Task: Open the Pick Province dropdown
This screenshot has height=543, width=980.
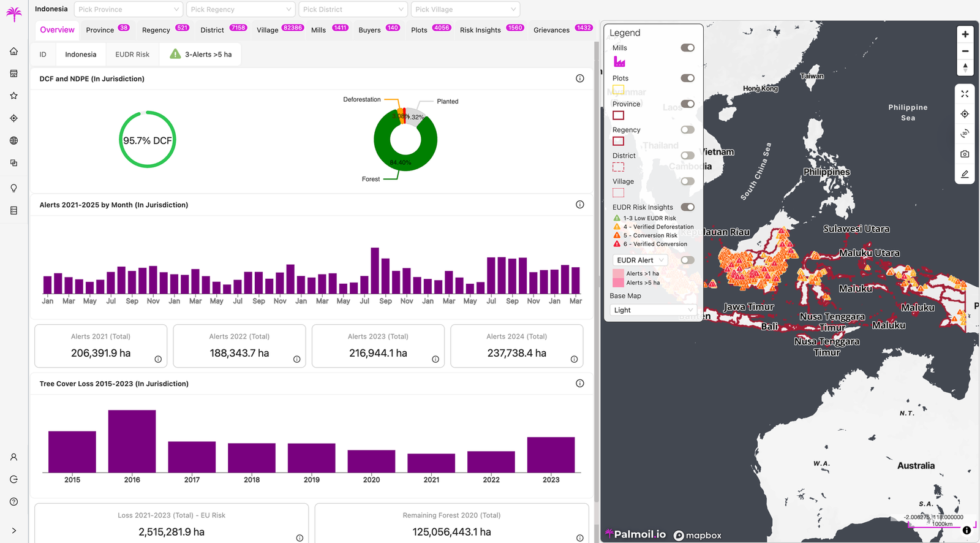Action: click(x=129, y=9)
